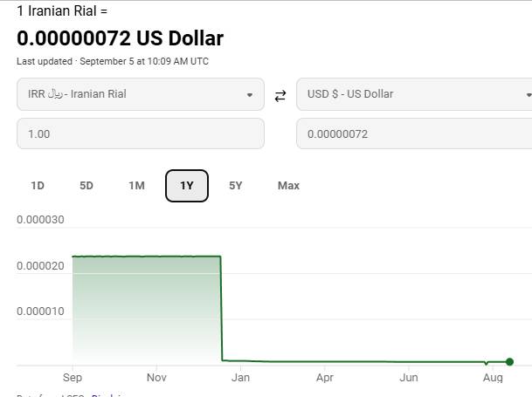The height and width of the screenshot is (397, 532).
Task: Show the 1M chart range
Action: (137, 186)
